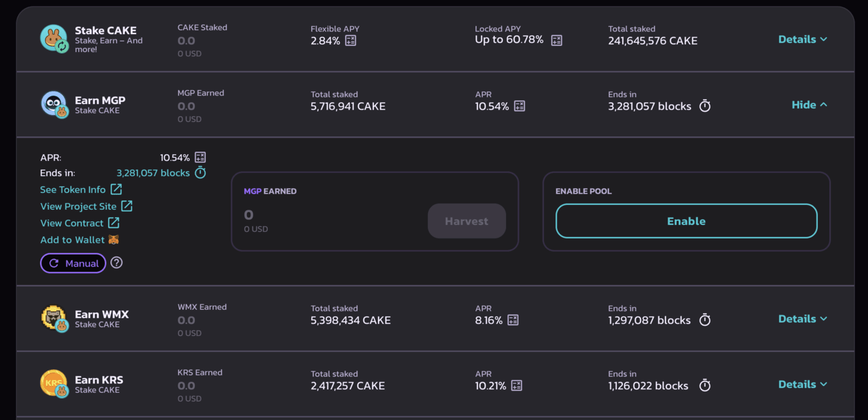Expand Details for the Earn KRS pool
This screenshot has height=420, width=868.
[x=803, y=384]
